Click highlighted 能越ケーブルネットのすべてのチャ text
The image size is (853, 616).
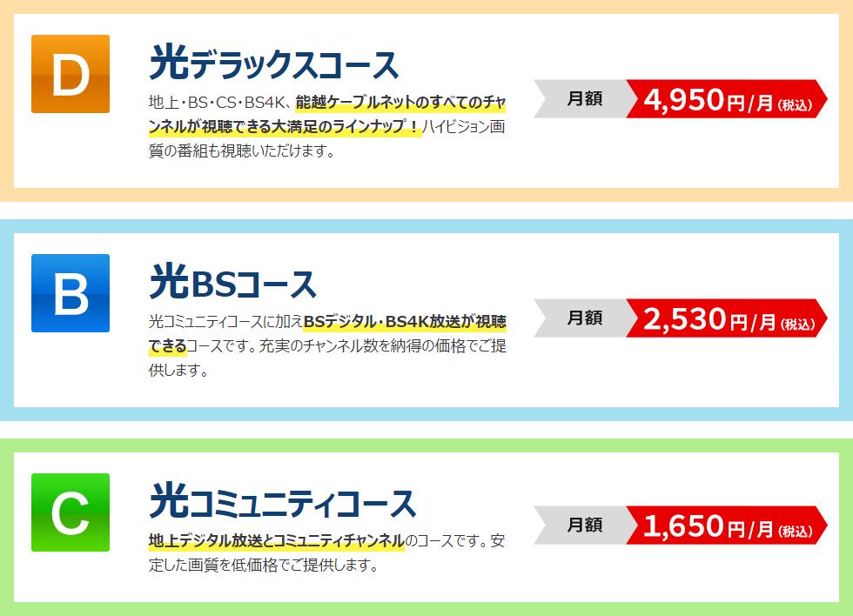coord(400,104)
